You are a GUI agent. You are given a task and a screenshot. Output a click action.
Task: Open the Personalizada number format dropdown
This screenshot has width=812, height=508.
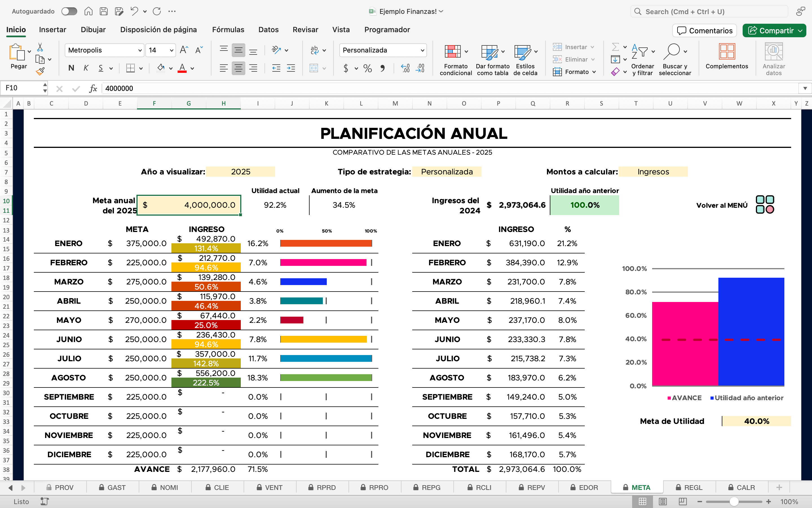[422, 51]
